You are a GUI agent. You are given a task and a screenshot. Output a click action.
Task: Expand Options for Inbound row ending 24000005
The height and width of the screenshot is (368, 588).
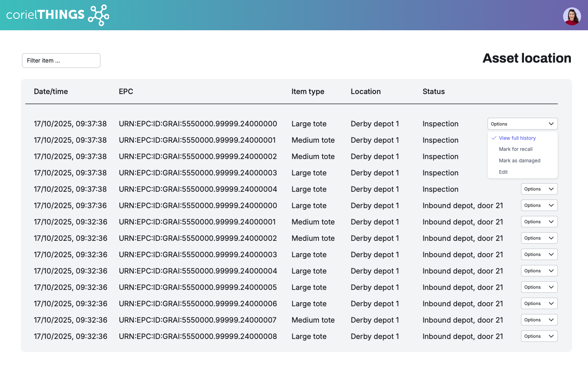pos(539,287)
